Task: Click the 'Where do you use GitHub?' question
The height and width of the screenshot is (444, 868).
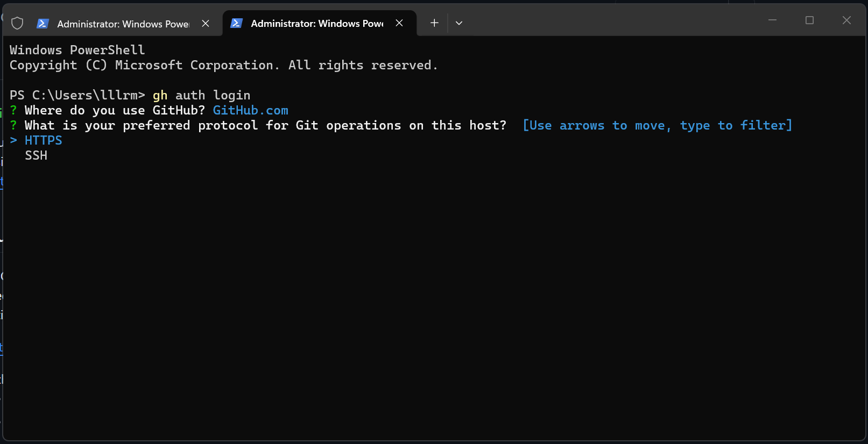Action: coord(115,110)
